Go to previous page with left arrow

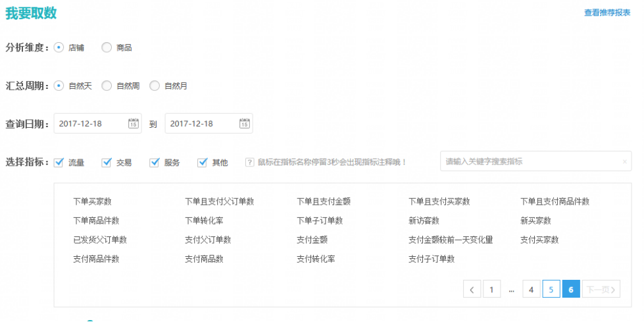472,289
